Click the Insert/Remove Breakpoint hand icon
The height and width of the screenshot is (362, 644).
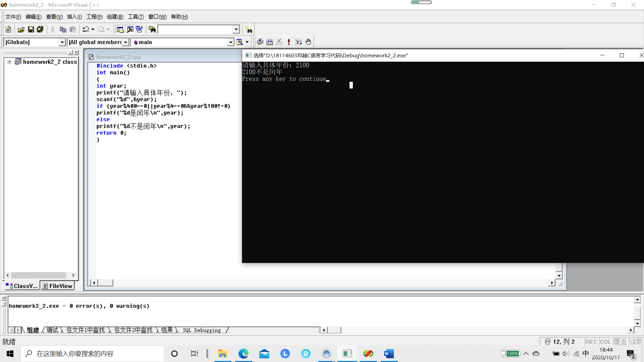[308, 42]
